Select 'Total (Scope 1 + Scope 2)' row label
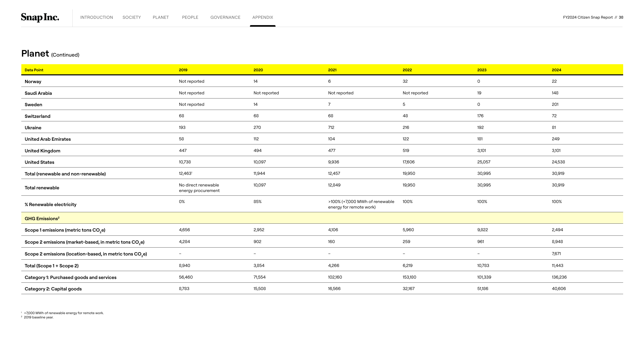 52,266
